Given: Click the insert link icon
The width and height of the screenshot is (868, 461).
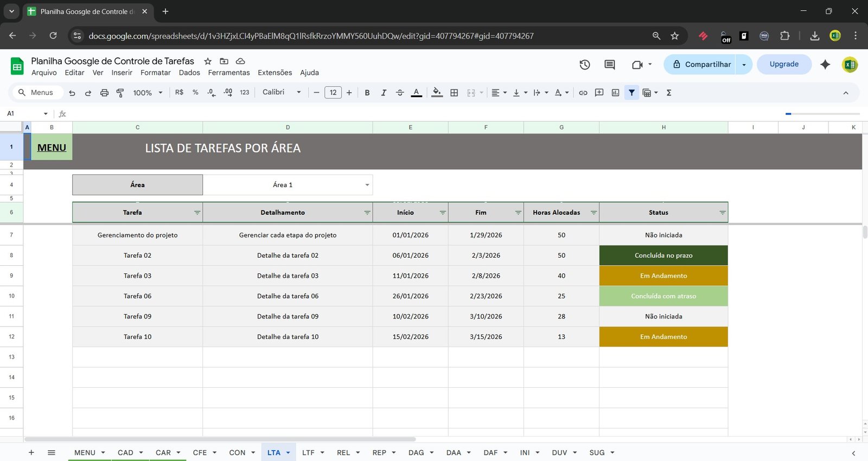Looking at the screenshot, I should click(583, 93).
